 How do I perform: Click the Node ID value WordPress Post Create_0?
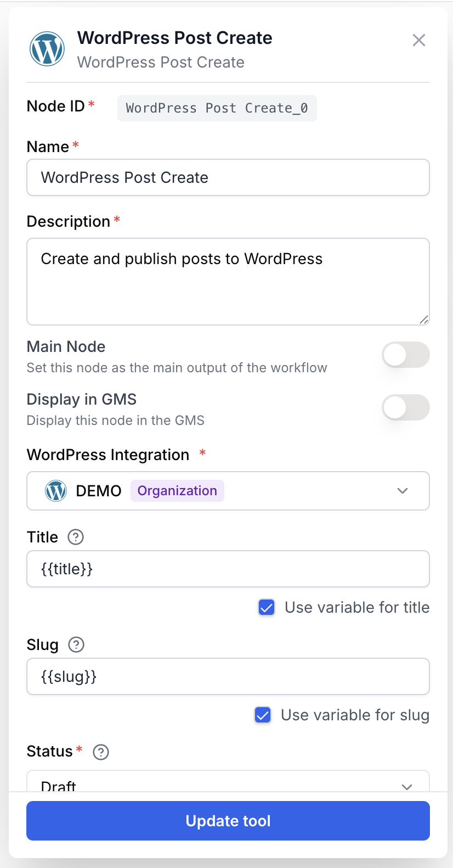217,108
